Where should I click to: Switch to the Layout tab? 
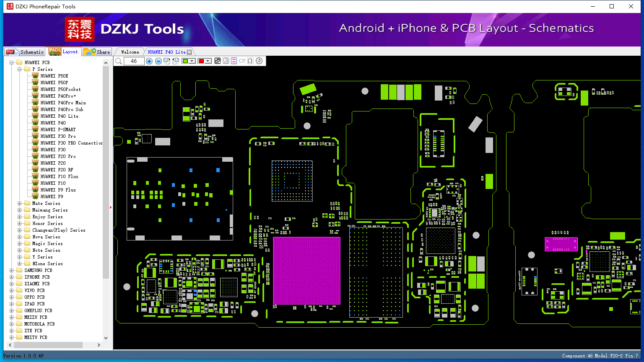click(x=63, y=52)
